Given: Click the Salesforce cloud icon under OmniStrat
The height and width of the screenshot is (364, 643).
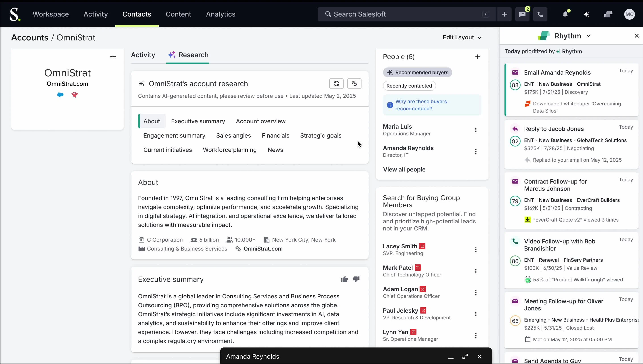Looking at the screenshot, I should coord(60,94).
